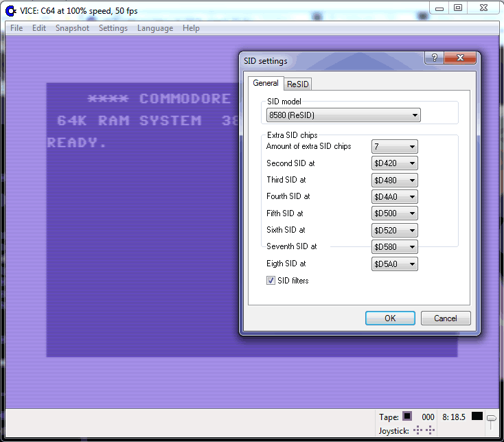Switch to the ReSID tab
This screenshot has width=504, height=442.
tap(297, 84)
